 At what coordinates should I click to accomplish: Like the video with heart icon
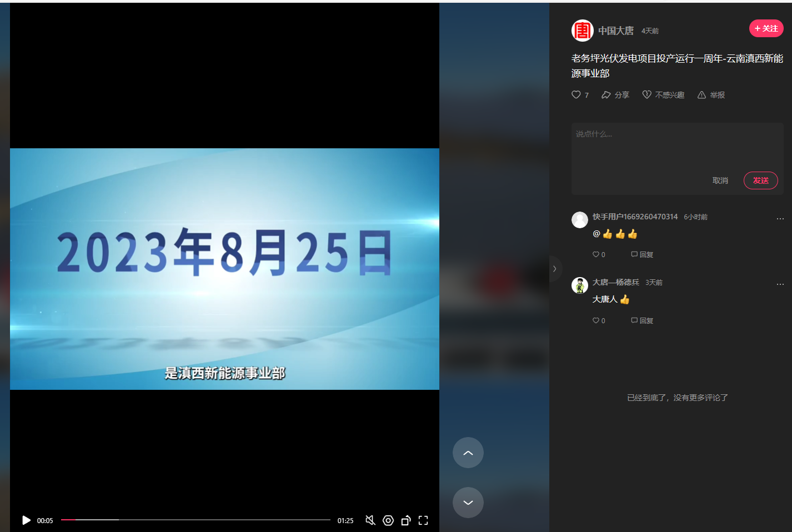point(577,95)
